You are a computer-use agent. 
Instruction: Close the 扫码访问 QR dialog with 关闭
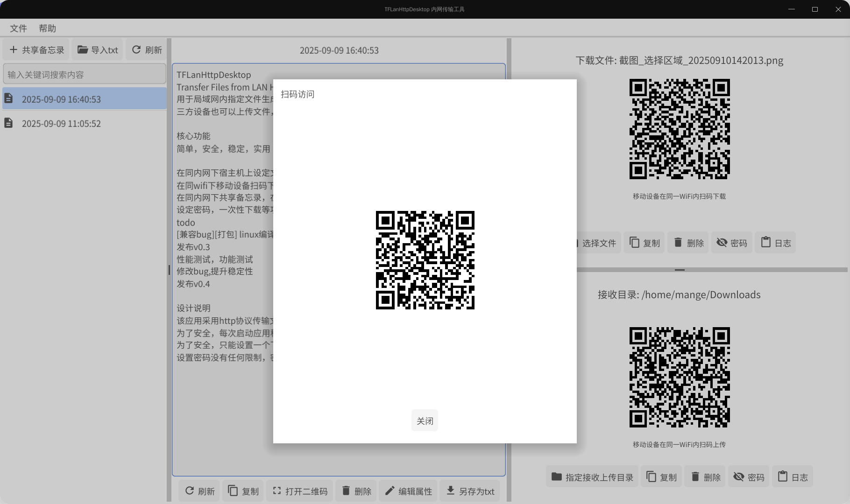(425, 420)
